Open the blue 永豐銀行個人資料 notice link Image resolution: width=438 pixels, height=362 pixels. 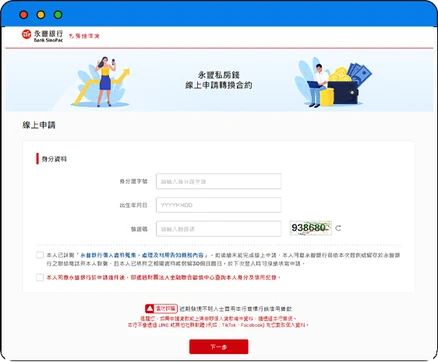point(141,255)
